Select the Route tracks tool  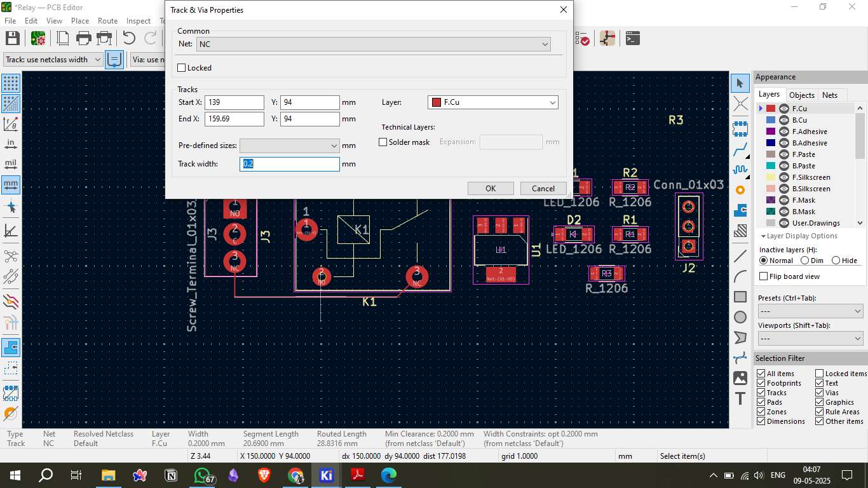pyautogui.click(x=740, y=150)
